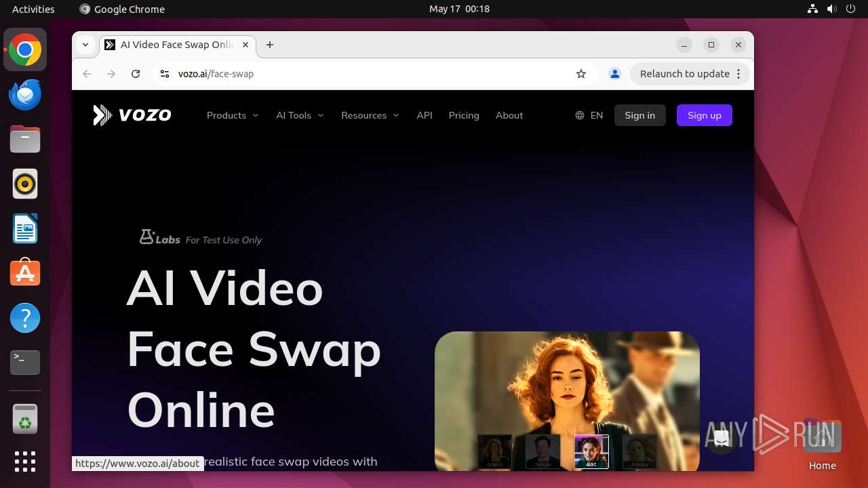Open the Pricing page
This screenshot has width=868, height=488.
click(x=464, y=115)
